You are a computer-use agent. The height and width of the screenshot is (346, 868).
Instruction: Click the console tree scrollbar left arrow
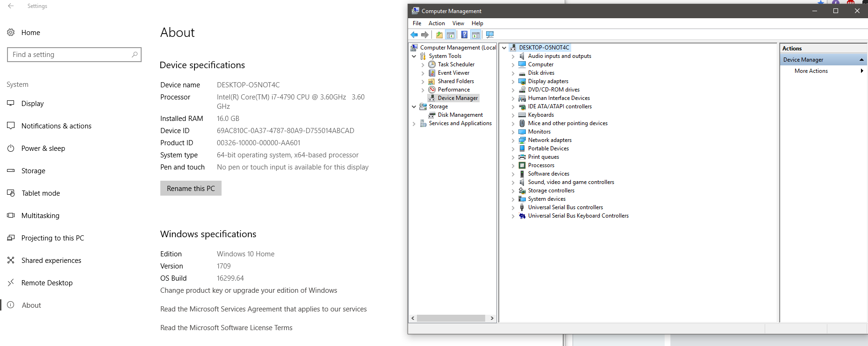coord(413,318)
